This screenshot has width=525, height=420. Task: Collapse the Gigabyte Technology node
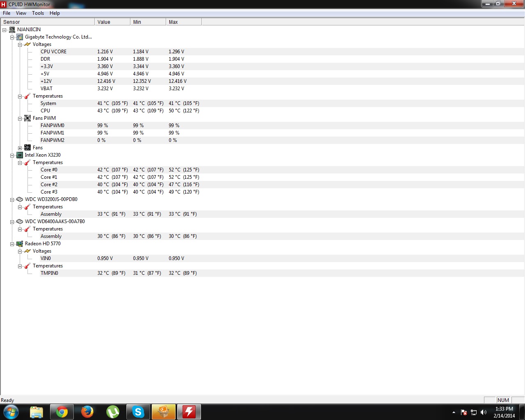tap(12, 37)
